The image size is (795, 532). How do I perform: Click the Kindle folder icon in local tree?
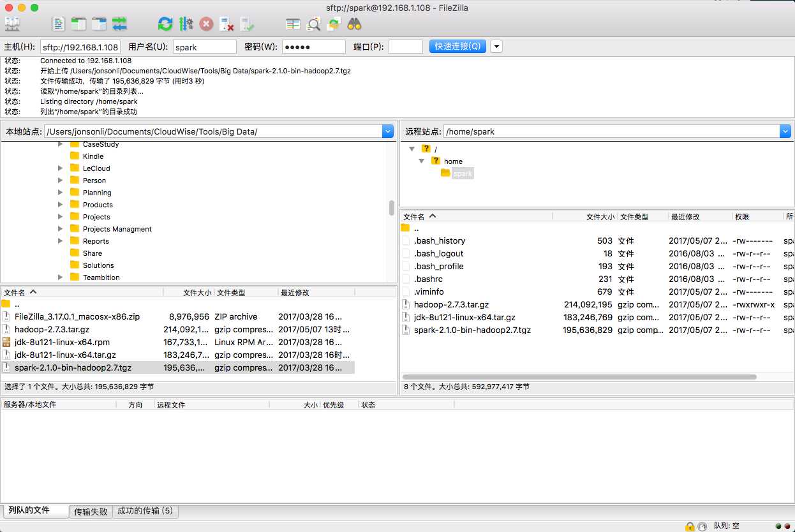click(x=75, y=156)
